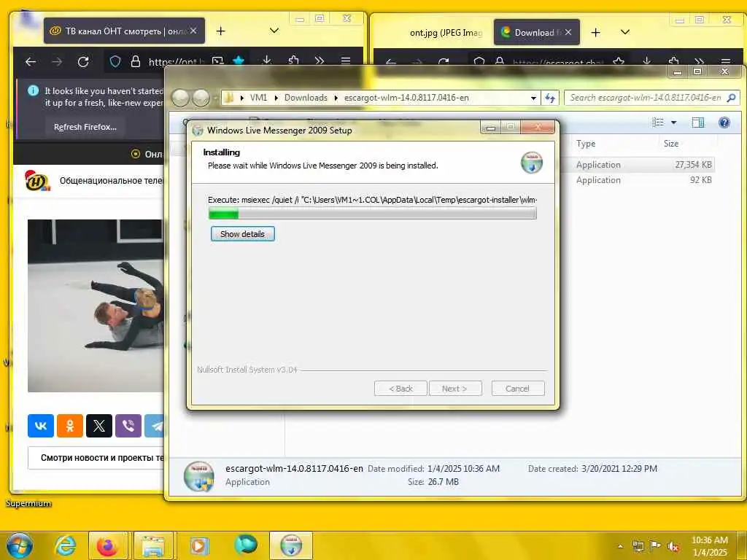Sort by Type column header
Image resolution: width=747 pixels, height=560 pixels.
tap(586, 144)
